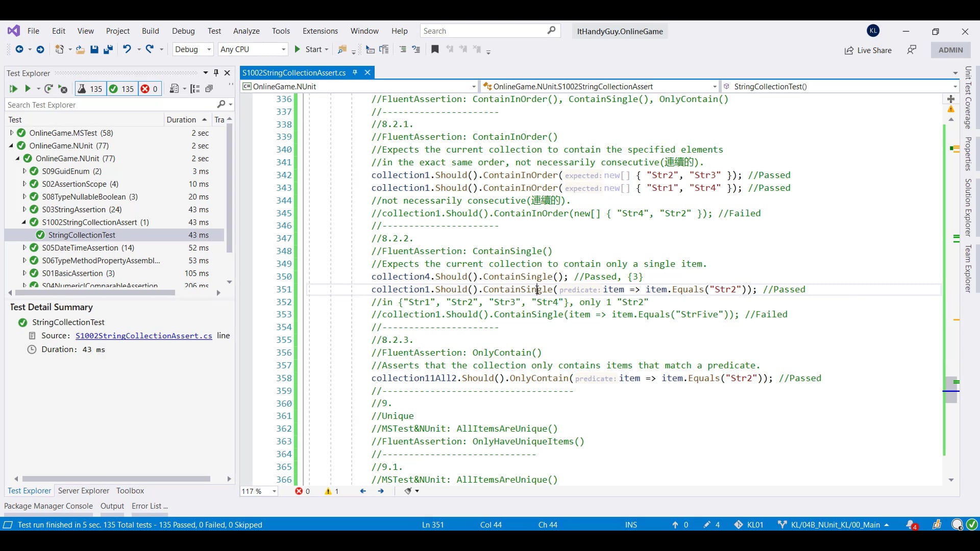Switch to the Server Explorer tab
The height and width of the screenshot is (551, 980).
83,491
